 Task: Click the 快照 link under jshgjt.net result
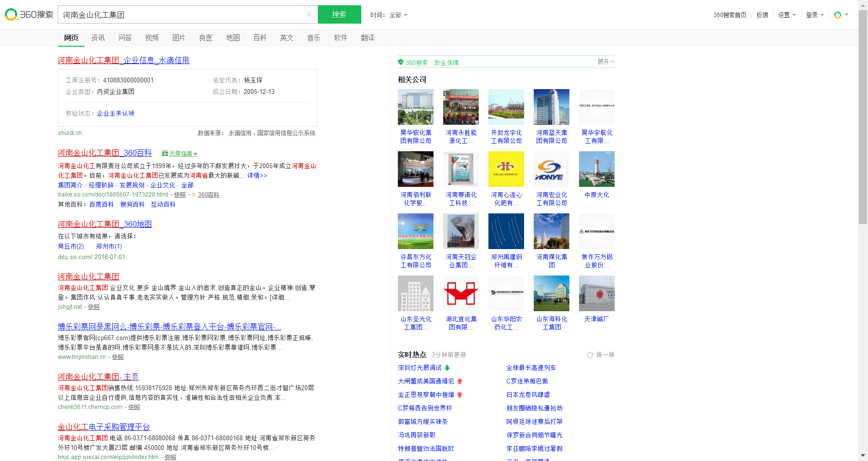coord(94,307)
